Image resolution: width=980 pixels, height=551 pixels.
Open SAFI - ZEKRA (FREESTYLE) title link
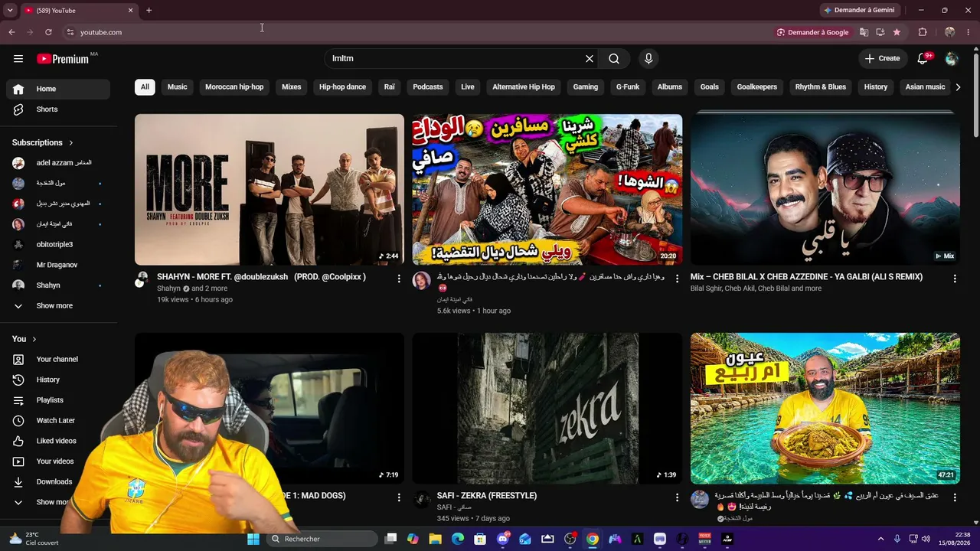coord(487,496)
